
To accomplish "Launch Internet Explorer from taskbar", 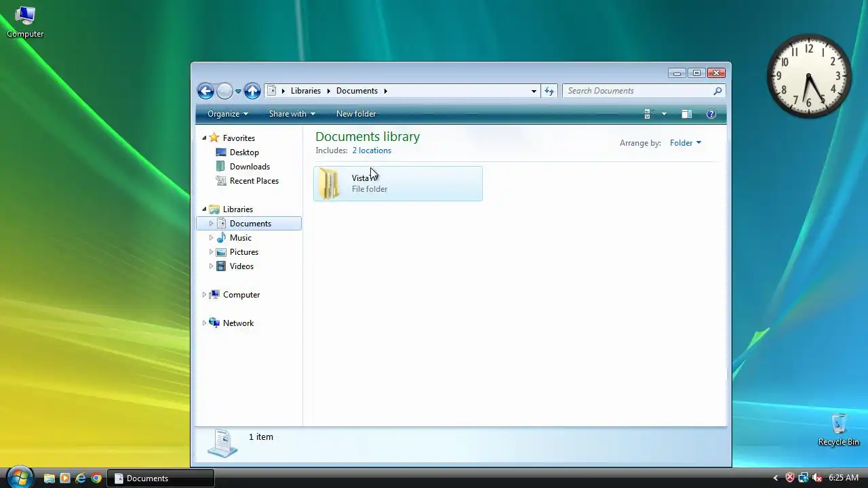I will [81, 479].
